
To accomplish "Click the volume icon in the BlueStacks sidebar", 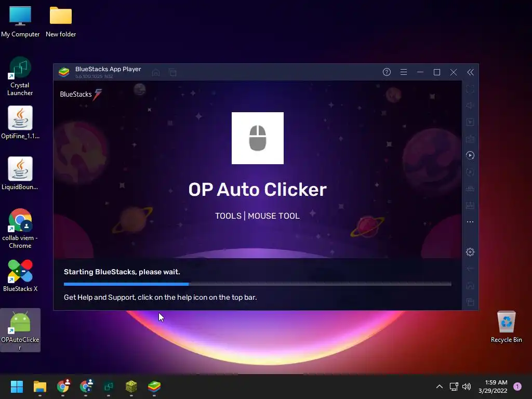I will 470,105.
